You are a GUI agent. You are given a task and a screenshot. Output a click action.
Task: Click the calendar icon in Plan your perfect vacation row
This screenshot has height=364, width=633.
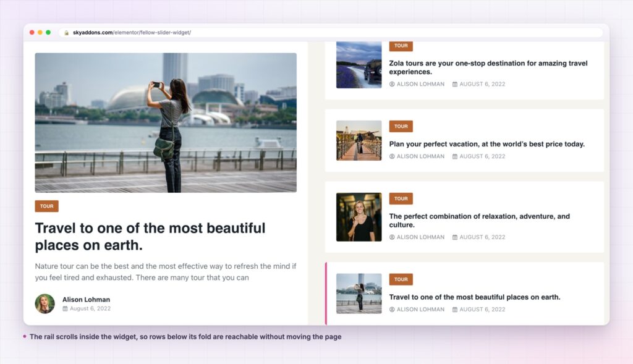455,156
